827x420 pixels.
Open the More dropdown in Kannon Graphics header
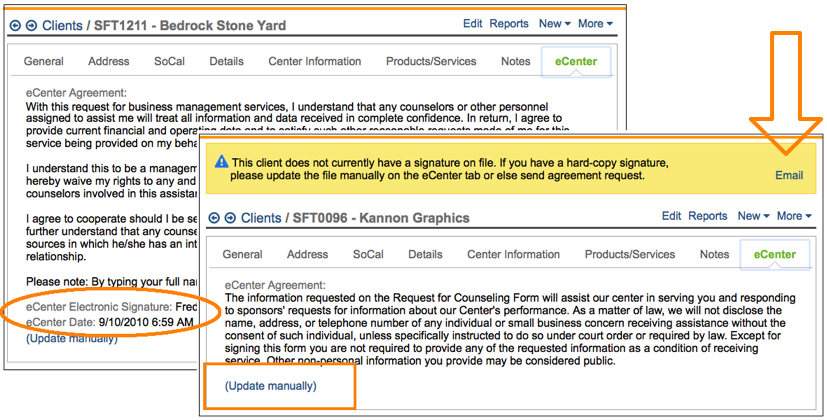[793, 216]
